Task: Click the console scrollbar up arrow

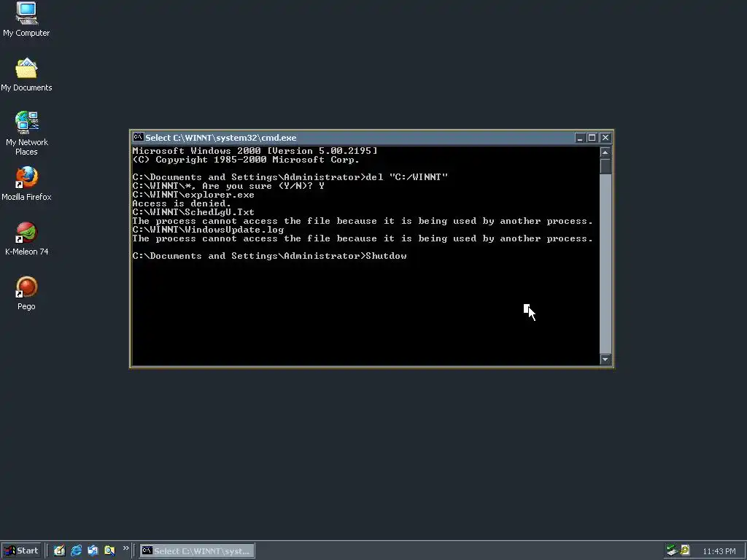Action: tap(605, 152)
